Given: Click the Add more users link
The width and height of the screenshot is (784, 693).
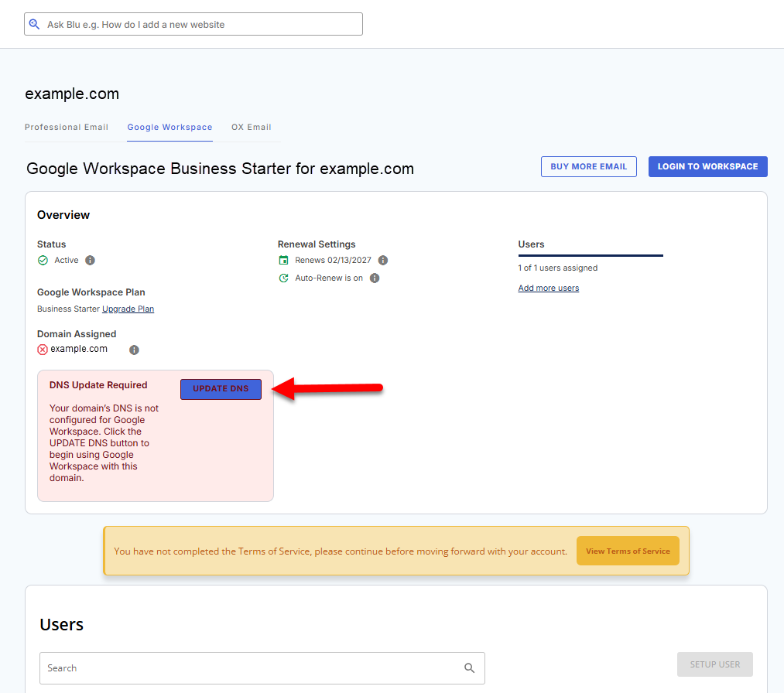Looking at the screenshot, I should 549,288.
